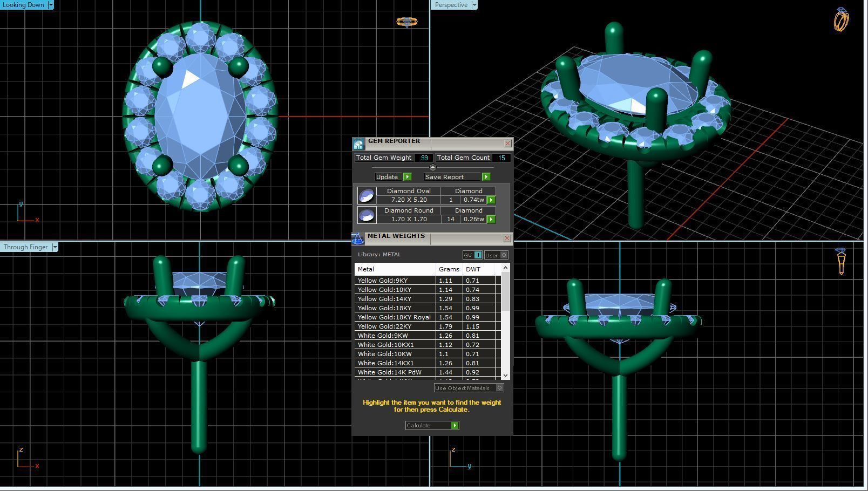The width and height of the screenshot is (868, 491).
Task: Click the side-view ring icon in bottom-right viewport
Action: (x=841, y=261)
